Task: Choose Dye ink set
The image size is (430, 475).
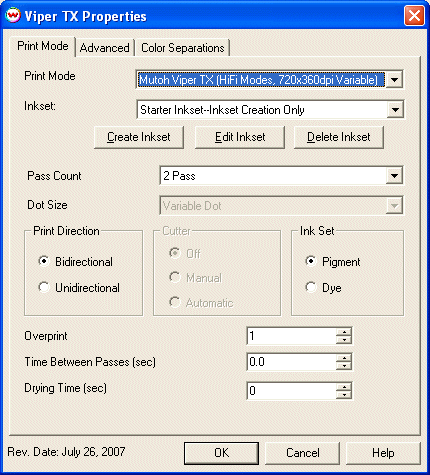Action: pyautogui.click(x=323, y=288)
